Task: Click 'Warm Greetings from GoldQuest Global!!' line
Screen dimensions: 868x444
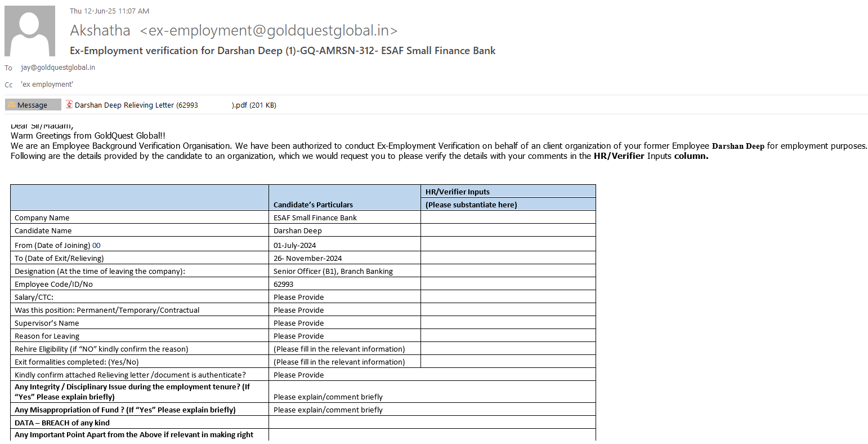Action: (88, 136)
